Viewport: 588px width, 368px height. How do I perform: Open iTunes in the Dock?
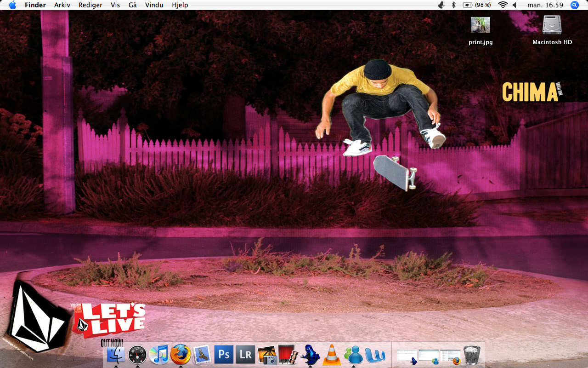point(159,355)
